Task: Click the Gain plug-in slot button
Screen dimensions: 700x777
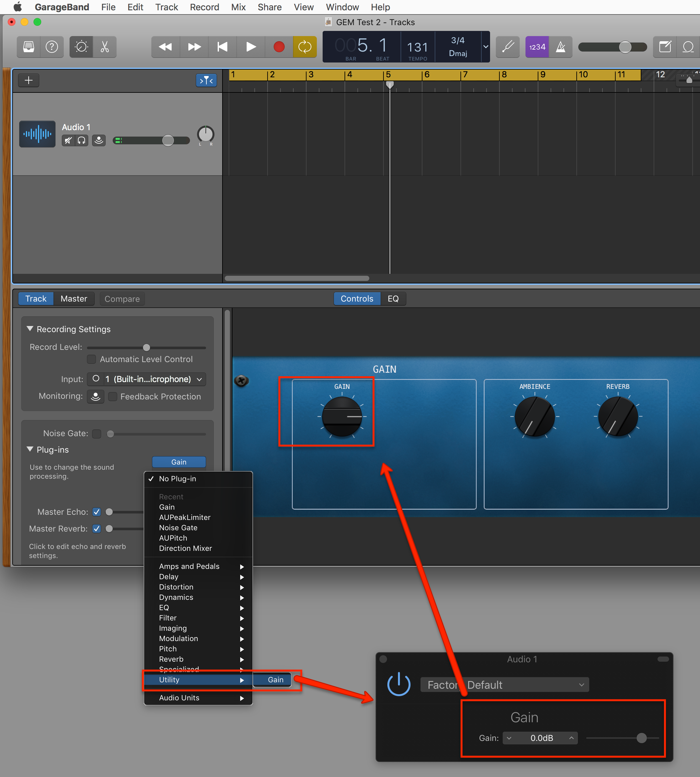Action: click(x=179, y=462)
